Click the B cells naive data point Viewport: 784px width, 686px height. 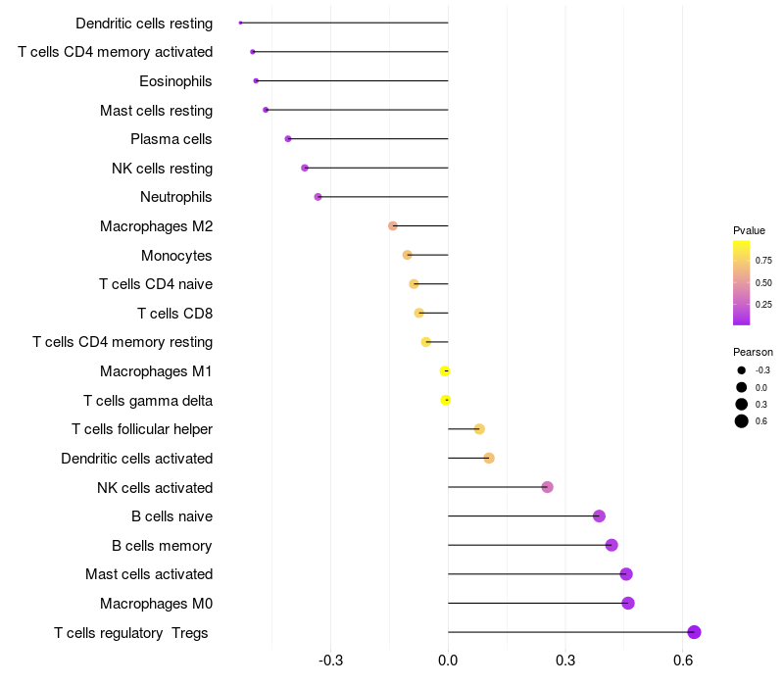click(600, 516)
